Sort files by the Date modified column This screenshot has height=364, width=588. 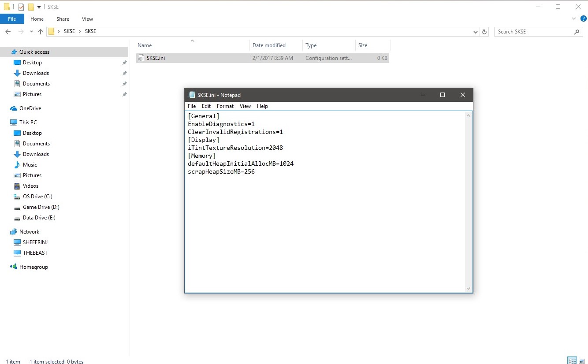pyautogui.click(x=276, y=45)
